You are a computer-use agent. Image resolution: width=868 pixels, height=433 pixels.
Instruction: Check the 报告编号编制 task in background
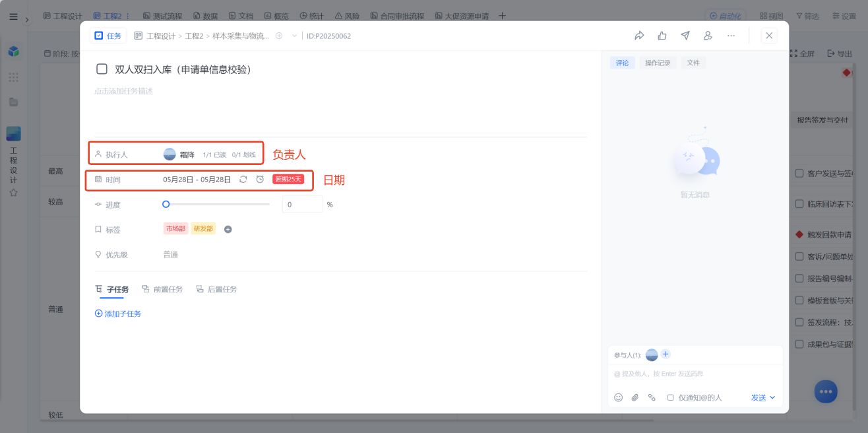coord(799,278)
